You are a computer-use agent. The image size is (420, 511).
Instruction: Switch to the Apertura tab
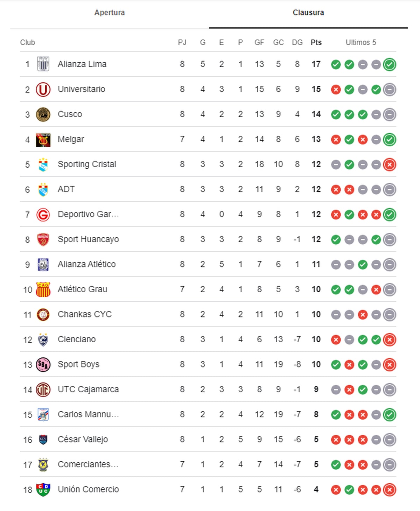(x=110, y=13)
